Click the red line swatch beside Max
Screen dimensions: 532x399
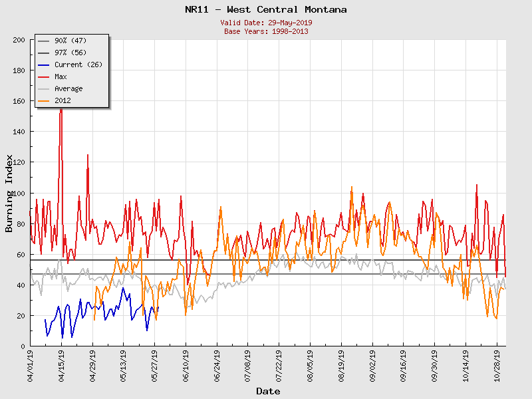(44, 76)
